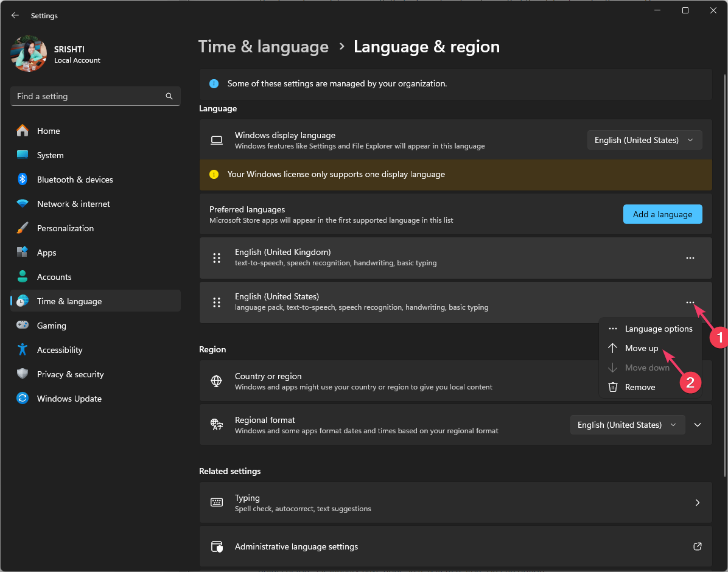Screen dimensions: 728x572
Task: Click three-dot menu for English (United Kingdom)
Action: click(x=690, y=258)
